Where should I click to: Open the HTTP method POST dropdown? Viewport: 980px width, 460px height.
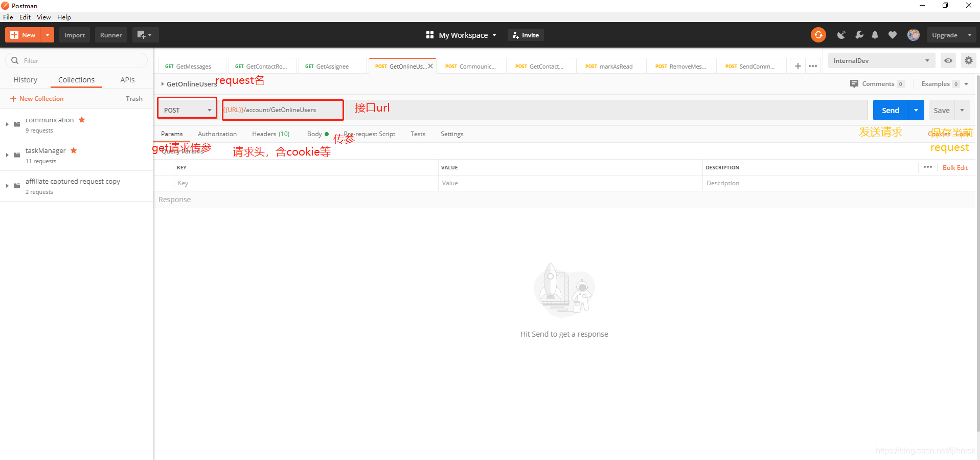coord(187,110)
